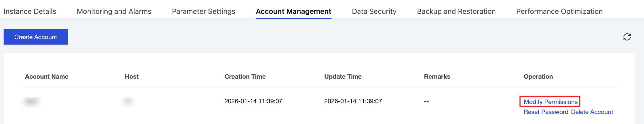
Task: Go to the Parameter Settings tab
Action: (203, 11)
